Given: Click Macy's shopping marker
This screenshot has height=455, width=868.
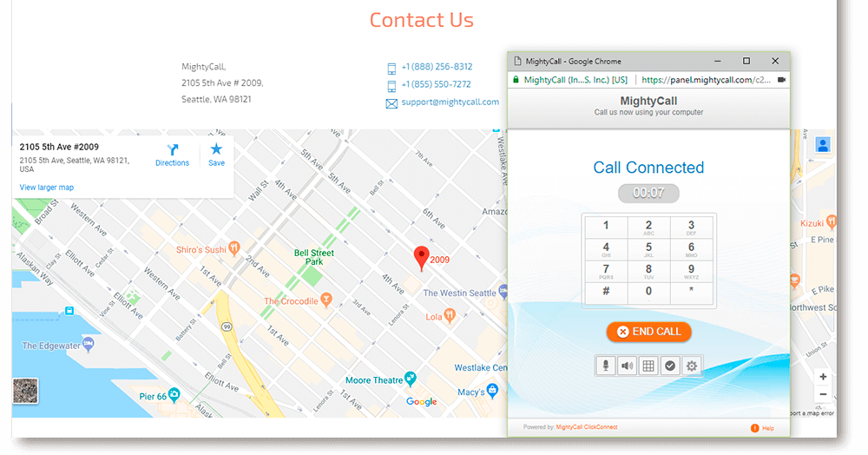Looking at the screenshot, I should coord(493,390).
